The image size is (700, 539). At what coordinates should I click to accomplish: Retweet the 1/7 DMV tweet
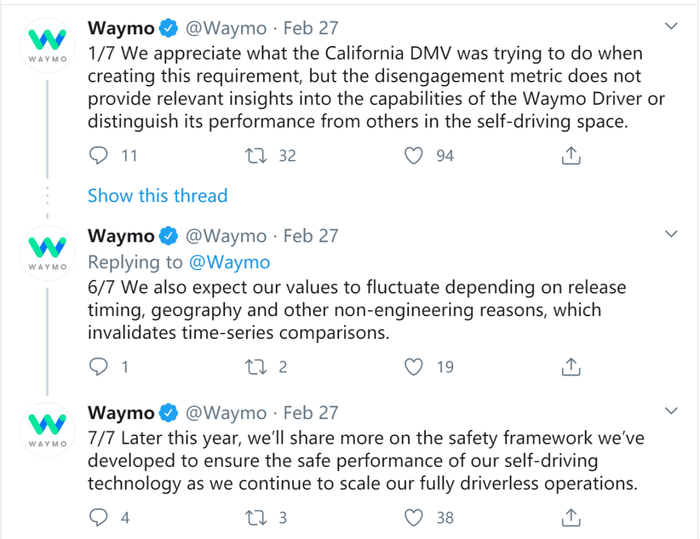click(257, 156)
